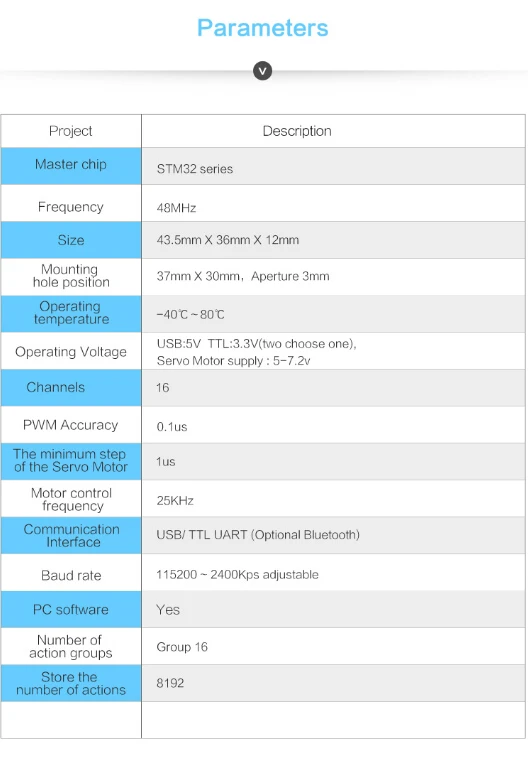Click the Parameters heading

pos(262,28)
